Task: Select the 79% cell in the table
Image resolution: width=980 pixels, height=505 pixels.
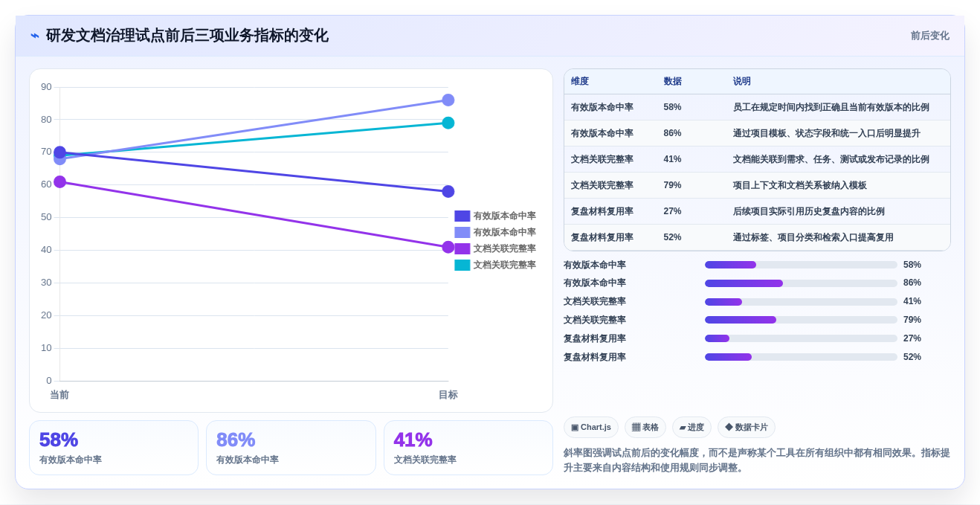Action: (673, 185)
